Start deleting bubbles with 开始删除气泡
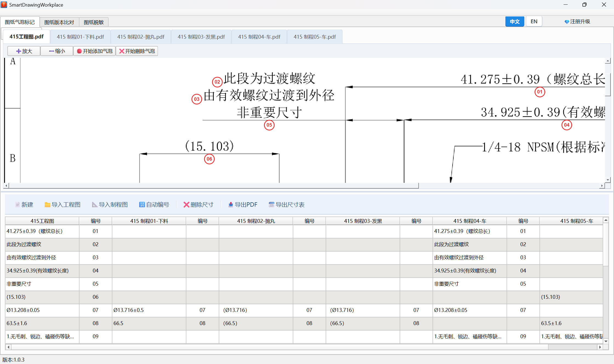Image resolution: width=614 pixels, height=364 pixels. click(137, 51)
